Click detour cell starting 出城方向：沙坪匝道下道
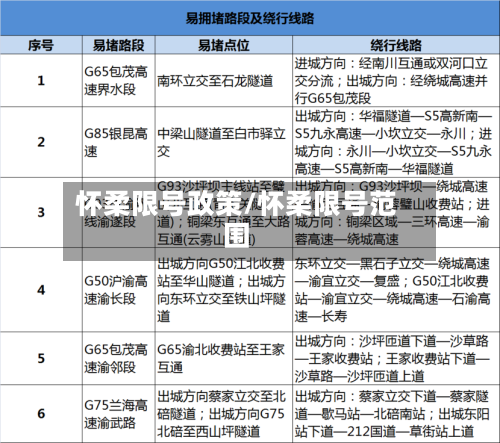This screenshot has width=500, height=443. coord(396,358)
